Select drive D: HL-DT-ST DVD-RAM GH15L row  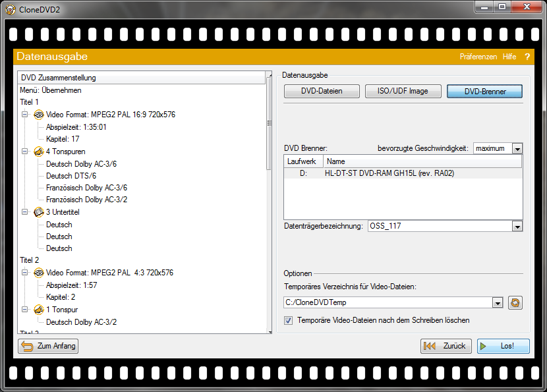click(403, 173)
